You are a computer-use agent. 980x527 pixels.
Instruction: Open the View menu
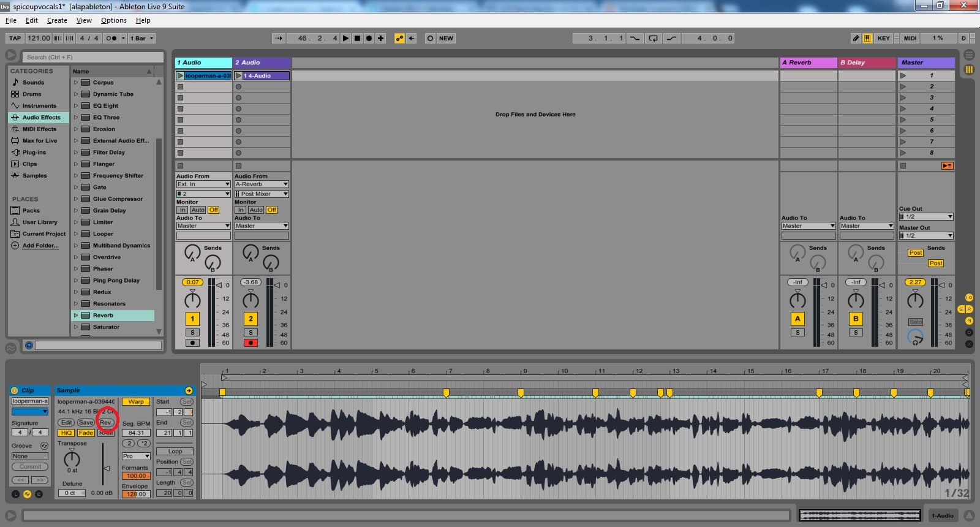tap(84, 20)
